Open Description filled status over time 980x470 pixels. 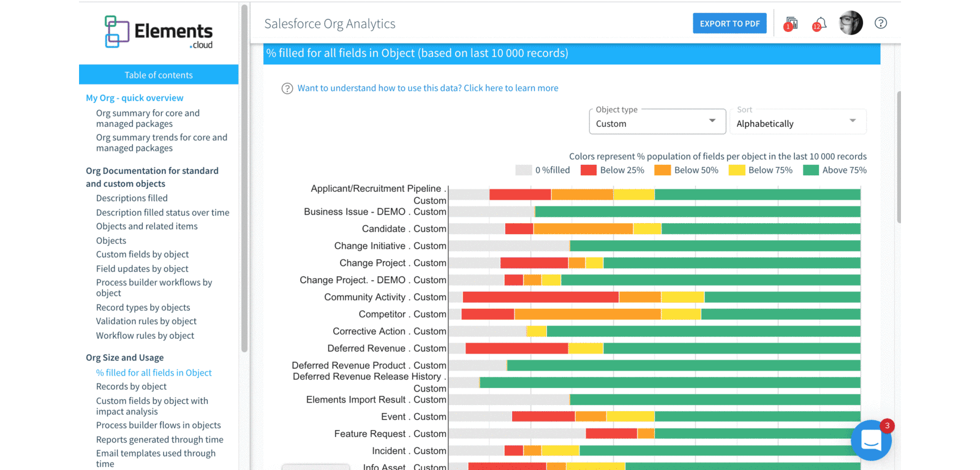pos(163,213)
